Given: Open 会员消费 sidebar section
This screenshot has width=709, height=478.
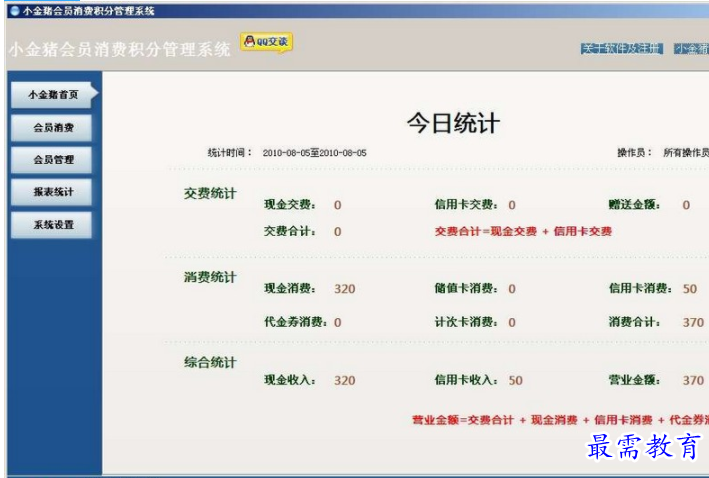Looking at the screenshot, I should (x=52, y=128).
